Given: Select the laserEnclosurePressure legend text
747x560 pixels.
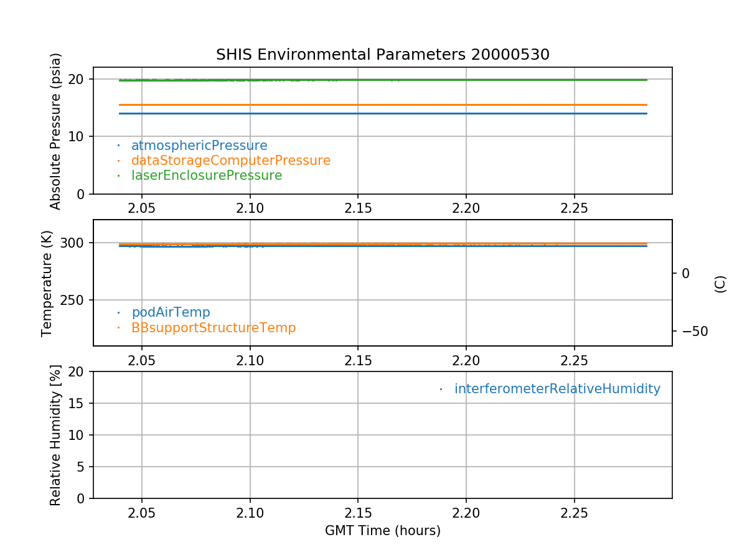Looking at the screenshot, I should (206, 175).
